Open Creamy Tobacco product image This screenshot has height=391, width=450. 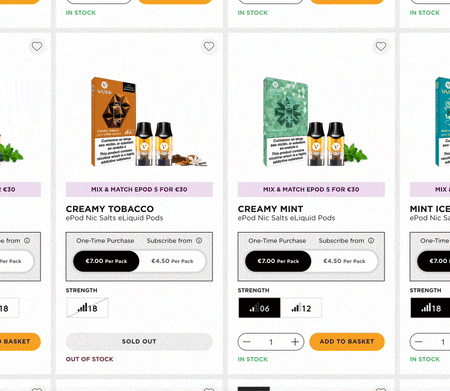(x=148, y=122)
